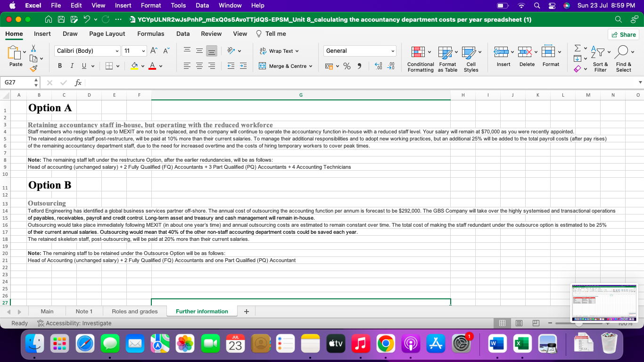Toggle Italic formatting
The image size is (644, 362).
72,66
